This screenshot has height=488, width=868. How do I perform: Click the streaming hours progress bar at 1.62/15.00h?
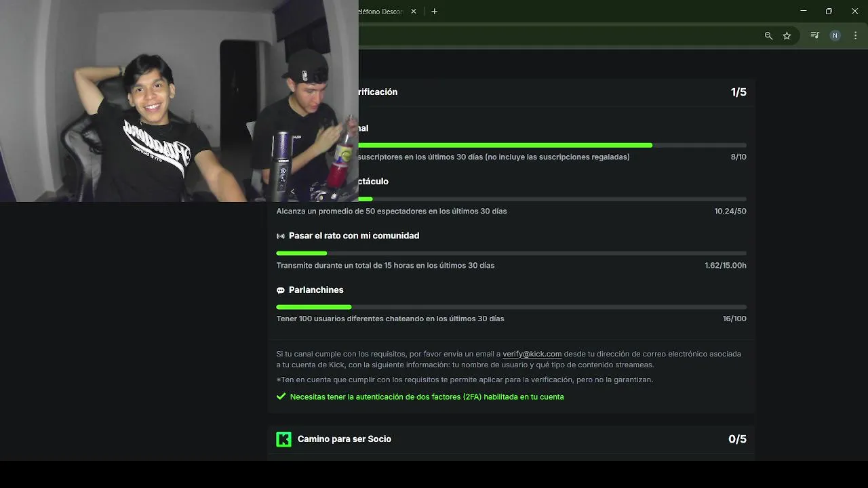(511, 253)
